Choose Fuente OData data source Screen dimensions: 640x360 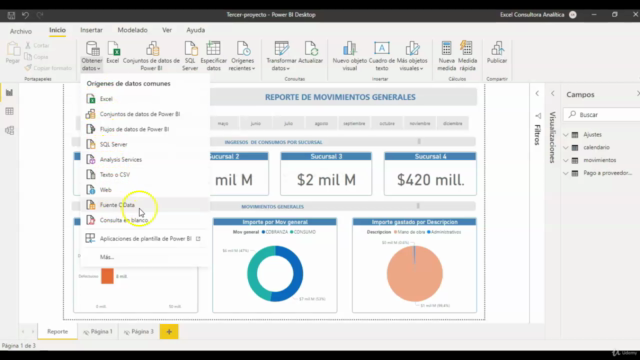point(145,205)
